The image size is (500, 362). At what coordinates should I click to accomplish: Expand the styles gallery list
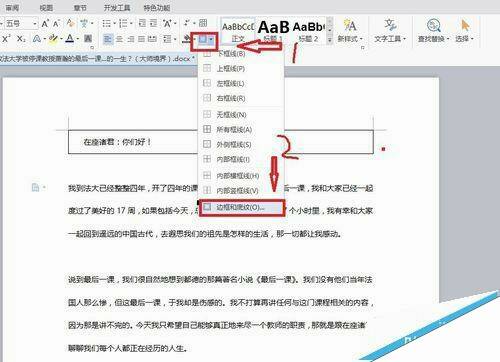tap(330, 40)
